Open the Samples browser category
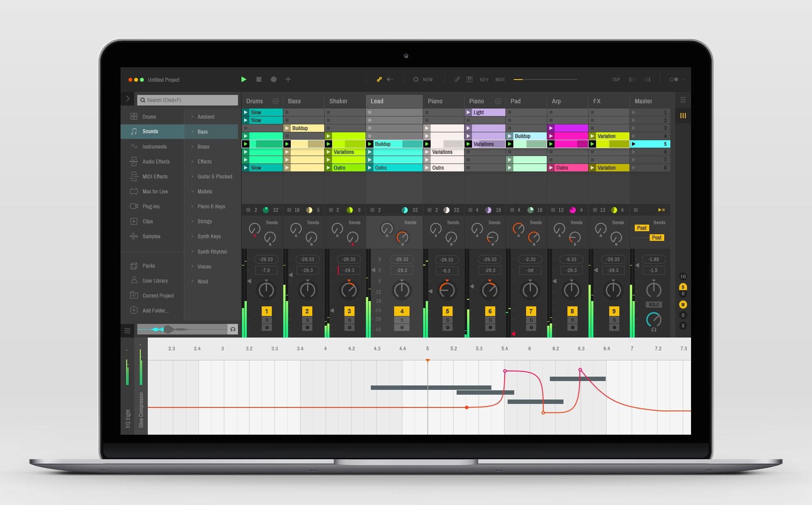 point(151,236)
